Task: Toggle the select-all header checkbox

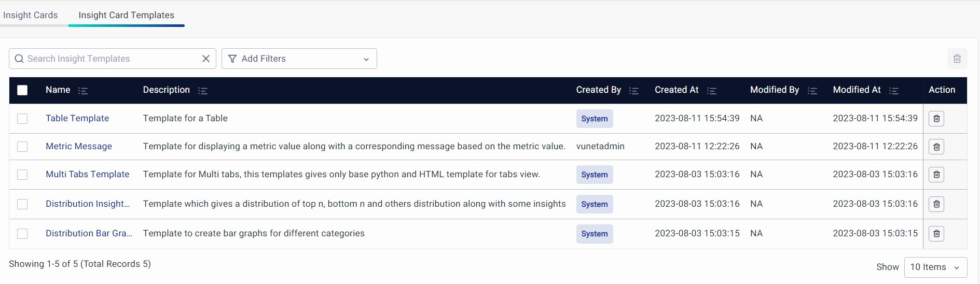Action: (x=22, y=90)
